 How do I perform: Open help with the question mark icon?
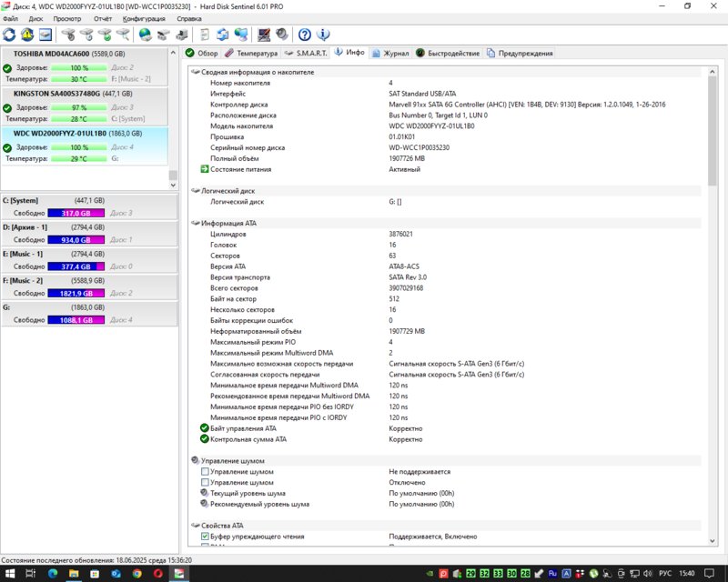(305, 35)
